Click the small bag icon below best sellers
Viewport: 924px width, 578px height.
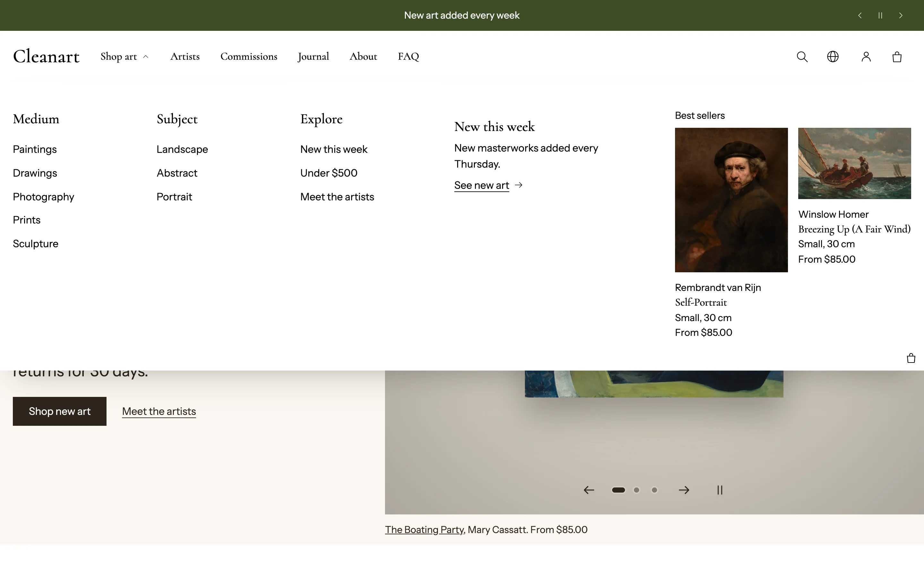coord(911,358)
